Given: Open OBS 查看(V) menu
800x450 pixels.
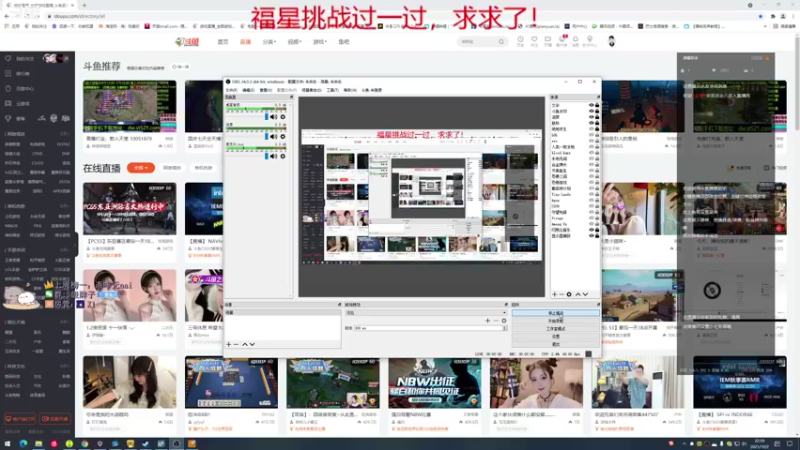Looking at the screenshot, I should pyautogui.click(x=266, y=90).
